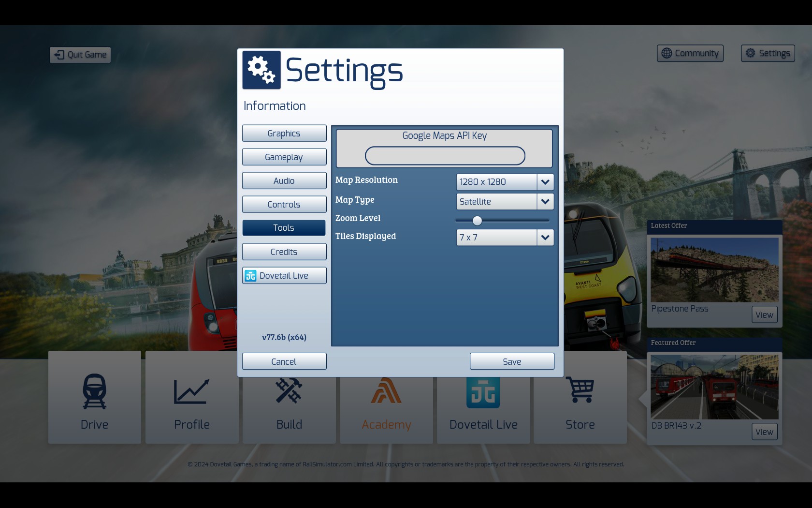Click the Zoom Level label
Screen dimensions: 812x508
358,218
